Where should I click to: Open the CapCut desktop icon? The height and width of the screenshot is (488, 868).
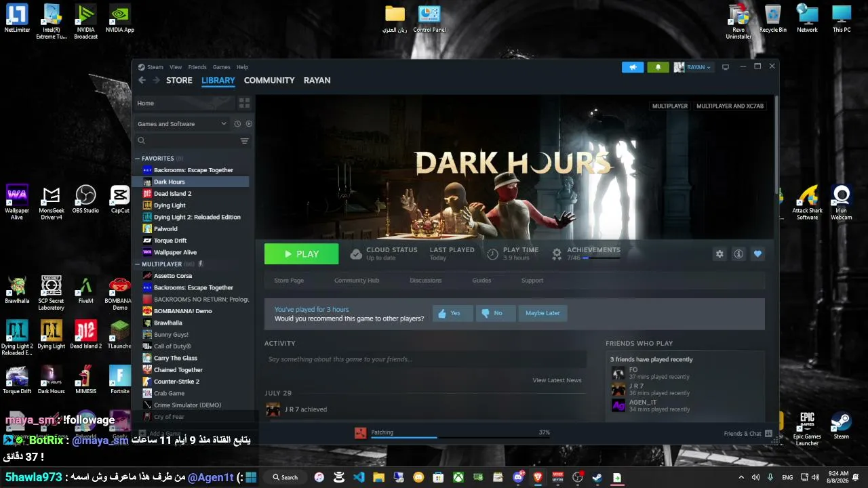click(120, 200)
